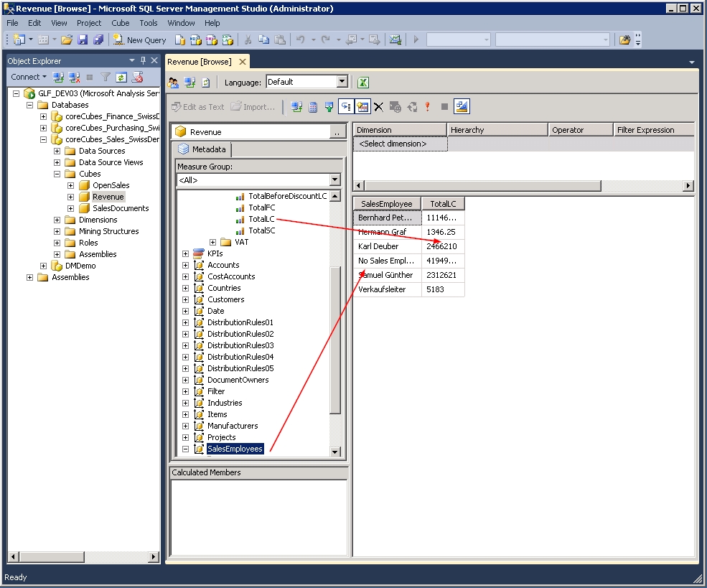This screenshot has width=707, height=588.
Task: Open the File menu
Action: [x=13, y=23]
